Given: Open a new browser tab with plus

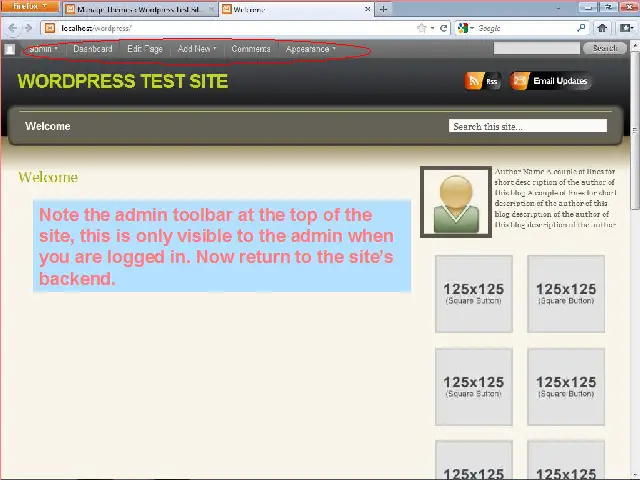Looking at the screenshot, I should point(383,9).
